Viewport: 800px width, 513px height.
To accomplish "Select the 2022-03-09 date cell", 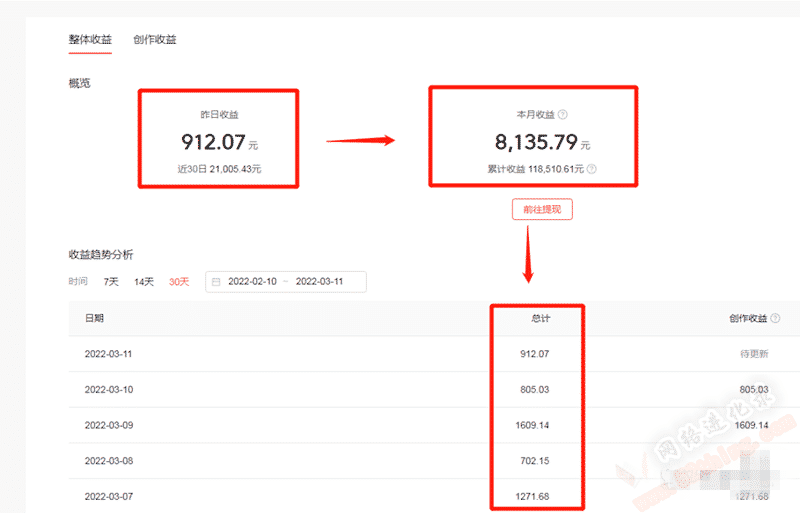I will click(109, 425).
